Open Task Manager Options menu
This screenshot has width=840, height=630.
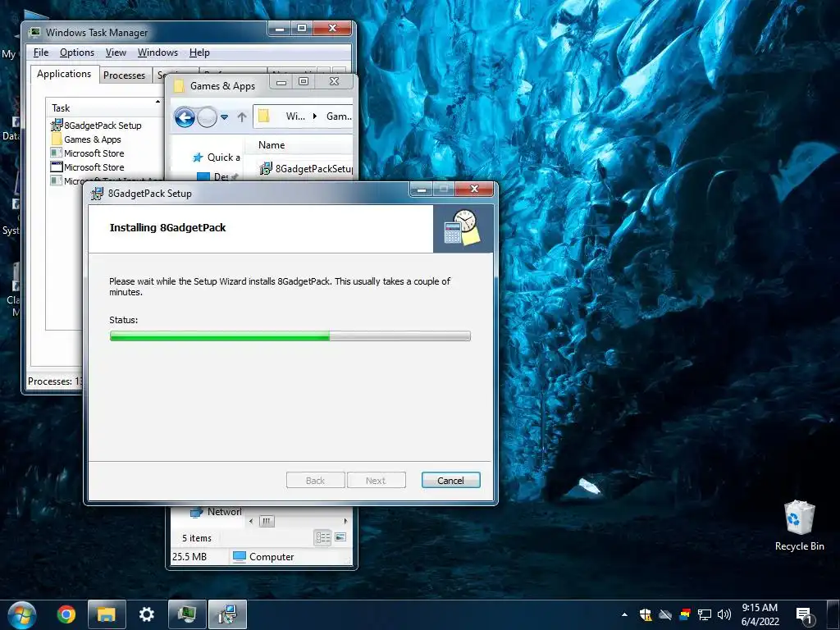[76, 52]
